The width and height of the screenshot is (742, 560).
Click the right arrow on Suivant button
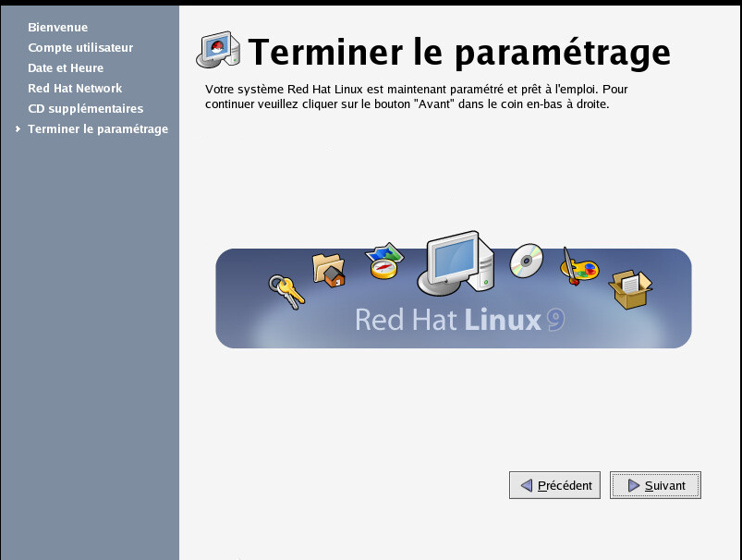(x=634, y=486)
